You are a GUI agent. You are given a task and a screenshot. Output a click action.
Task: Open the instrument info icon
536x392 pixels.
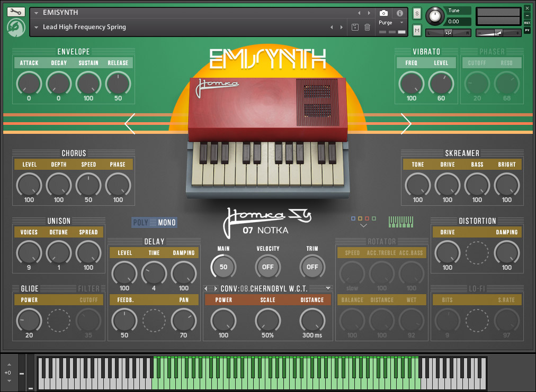pos(400,13)
